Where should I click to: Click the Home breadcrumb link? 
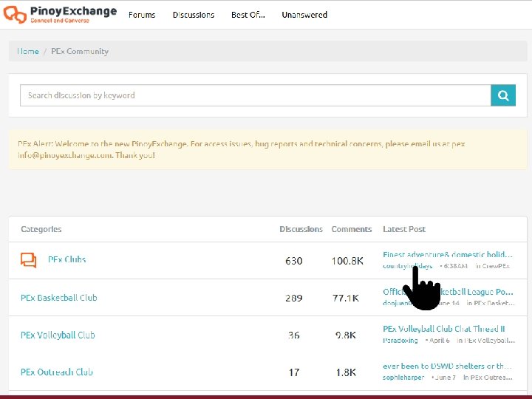28,51
